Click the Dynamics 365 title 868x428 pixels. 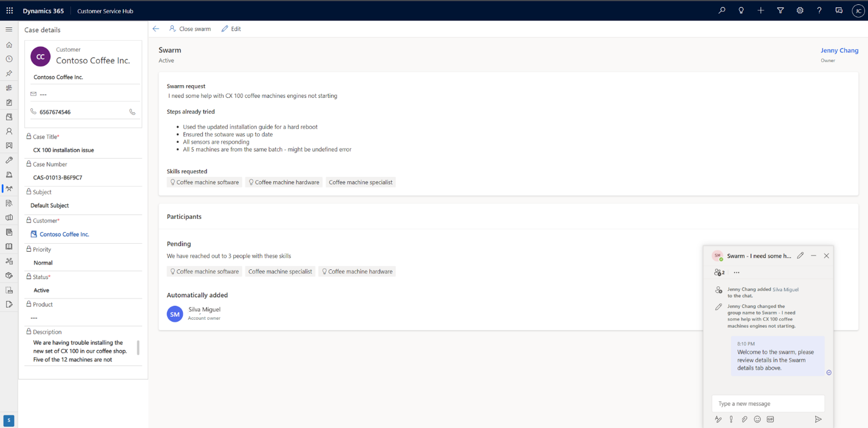43,11
